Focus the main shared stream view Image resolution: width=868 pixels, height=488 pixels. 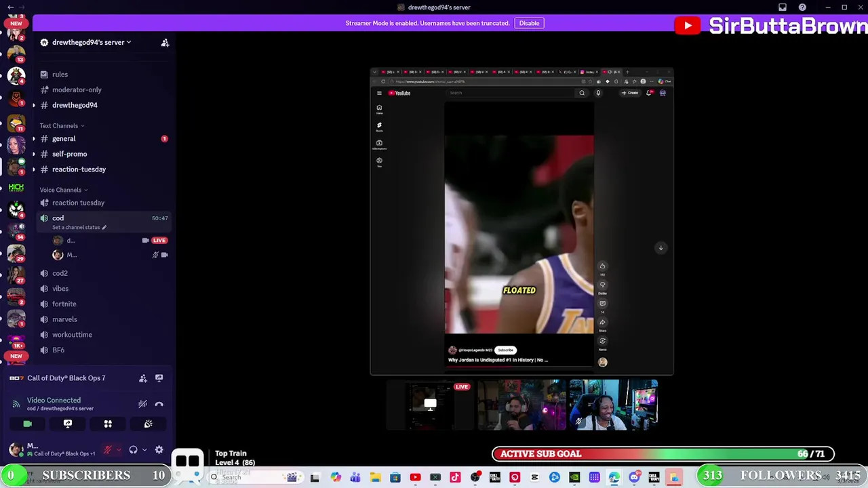pos(521,222)
